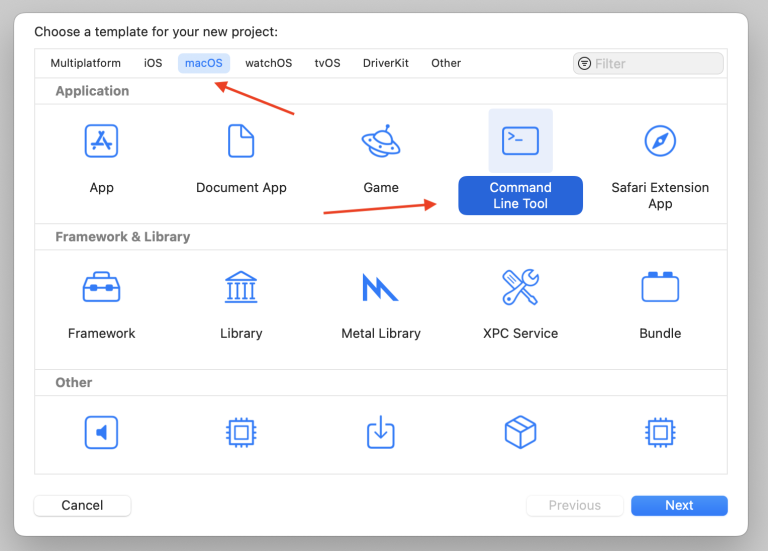Viewport: 768px width, 551px height.
Task: Select the Metal Library template
Action: (380, 288)
